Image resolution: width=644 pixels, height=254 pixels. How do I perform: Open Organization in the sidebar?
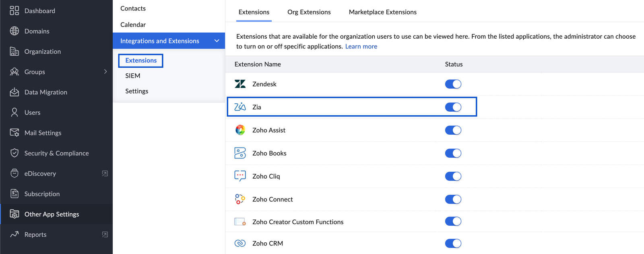(x=43, y=51)
